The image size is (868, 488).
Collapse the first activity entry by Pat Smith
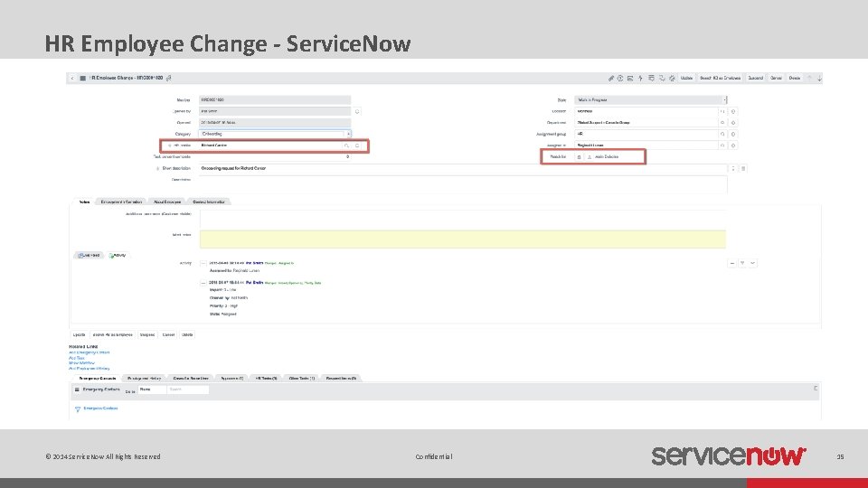[203, 263]
